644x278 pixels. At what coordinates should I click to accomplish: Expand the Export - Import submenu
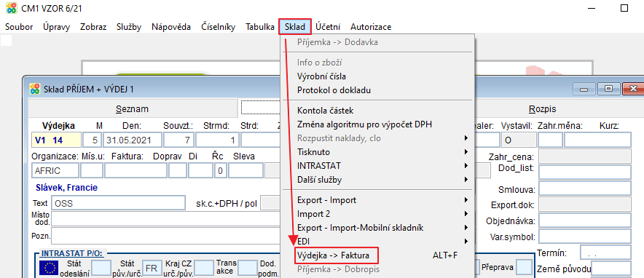377,200
